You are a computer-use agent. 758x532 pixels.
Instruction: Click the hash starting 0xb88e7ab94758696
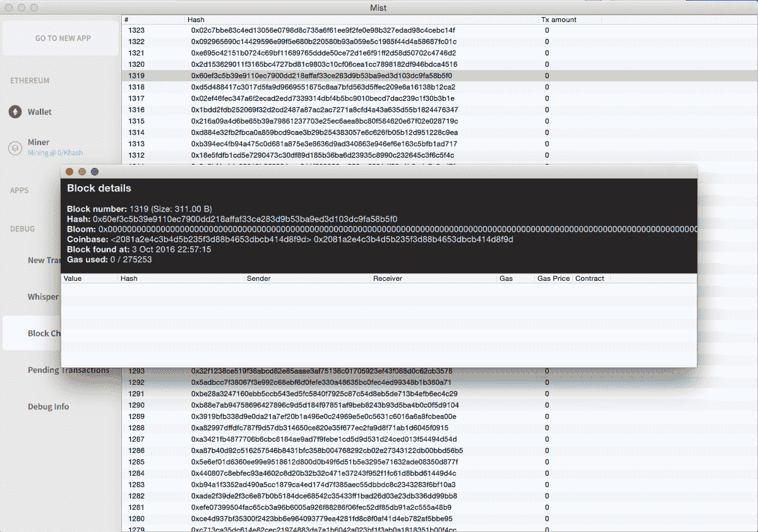pyautogui.click(x=325, y=405)
